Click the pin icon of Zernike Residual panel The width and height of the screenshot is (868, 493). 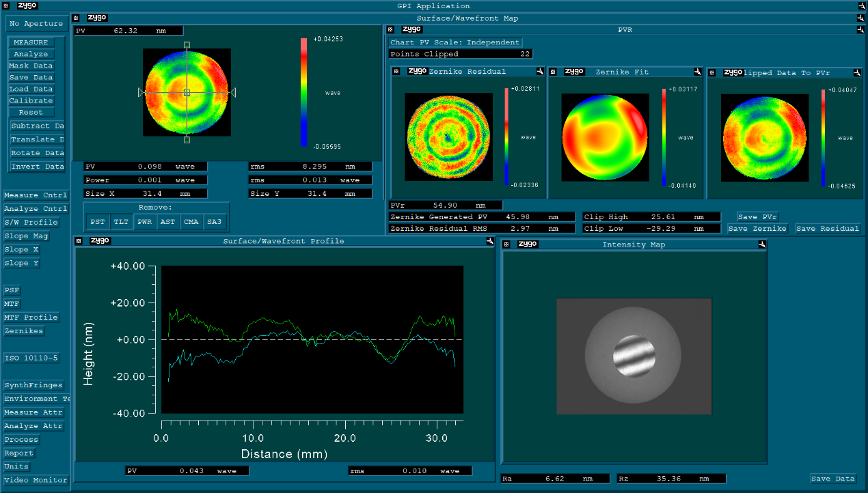[540, 72]
